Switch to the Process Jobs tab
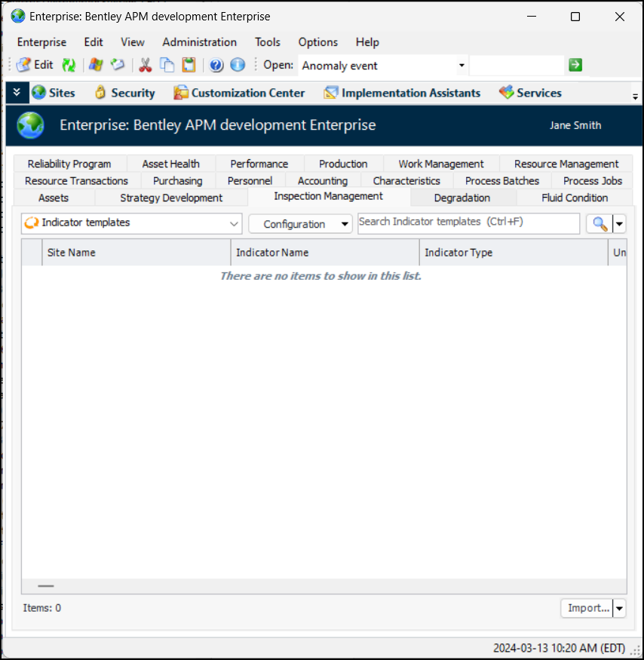644x660 pixels. 593,180
